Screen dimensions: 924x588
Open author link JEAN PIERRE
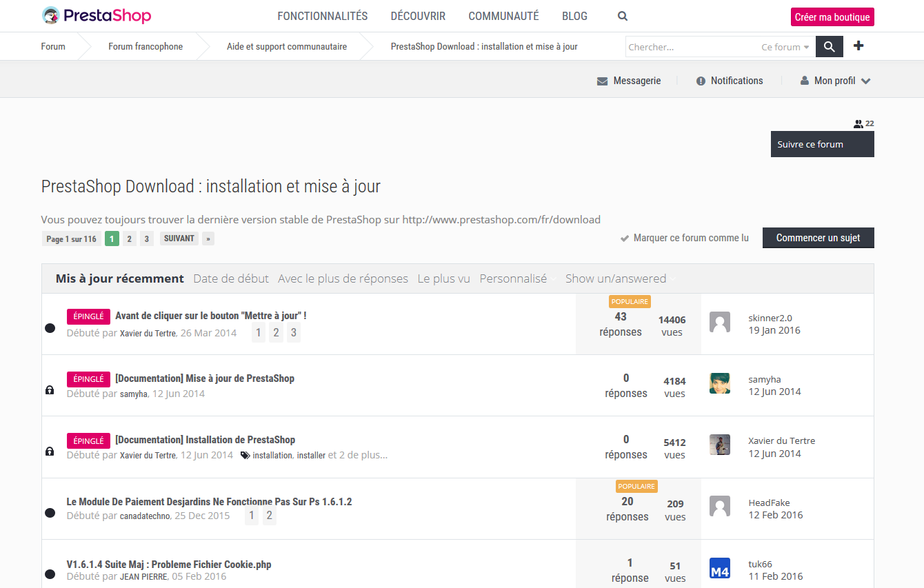pyautogui.click(x=143, y=577)
